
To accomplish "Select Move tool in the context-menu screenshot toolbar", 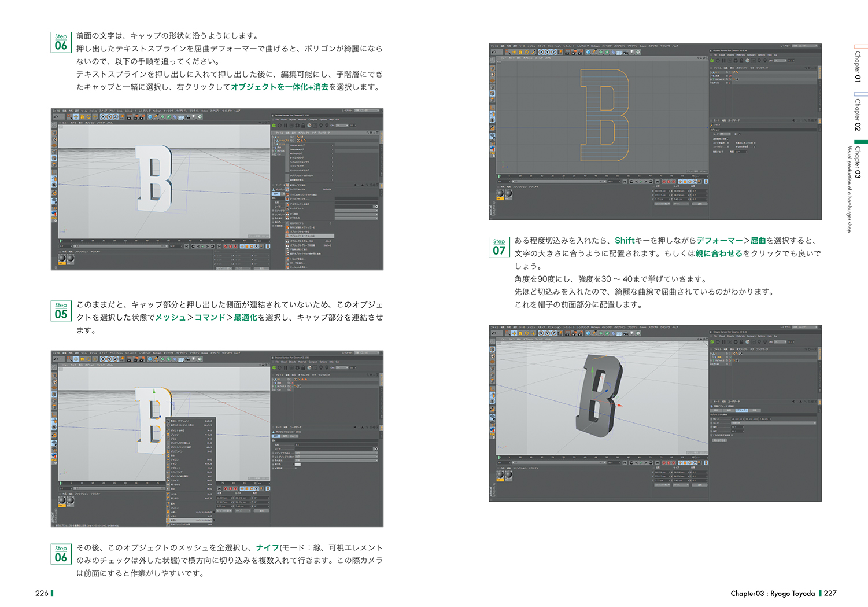I will pos(76,359).
